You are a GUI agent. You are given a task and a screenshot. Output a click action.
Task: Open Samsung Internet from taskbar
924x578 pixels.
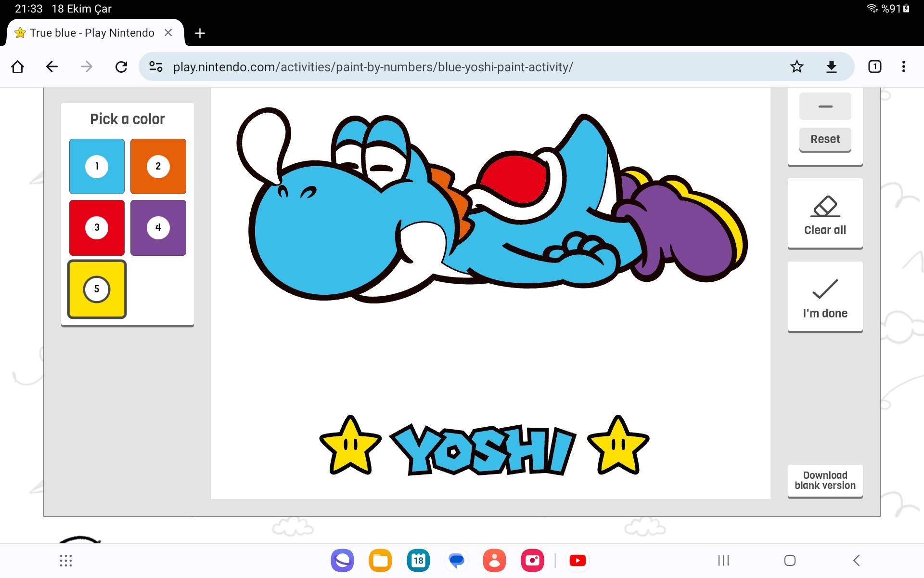click(342, 561)
